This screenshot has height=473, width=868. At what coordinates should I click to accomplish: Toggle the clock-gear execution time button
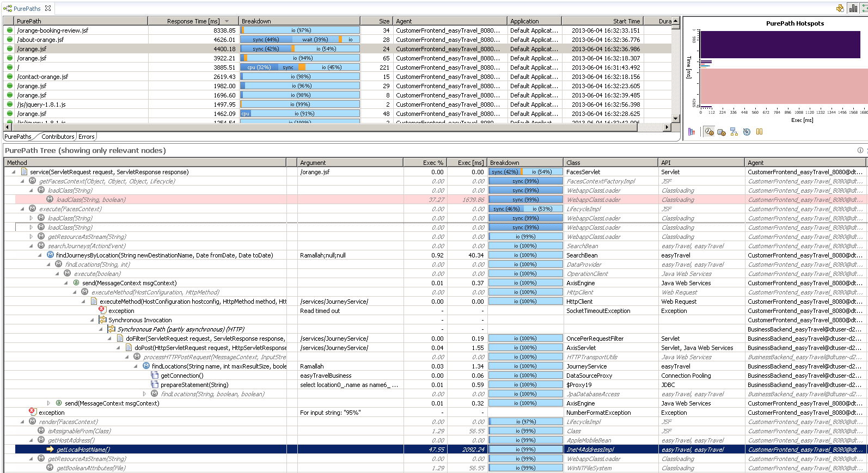pyautogui.click(x=709, y=132)
